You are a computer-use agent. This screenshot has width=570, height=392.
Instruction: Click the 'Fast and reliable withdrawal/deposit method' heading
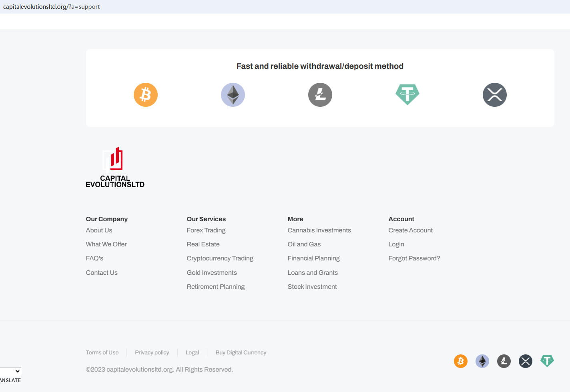pyautogui.click(x=320, y=66)
